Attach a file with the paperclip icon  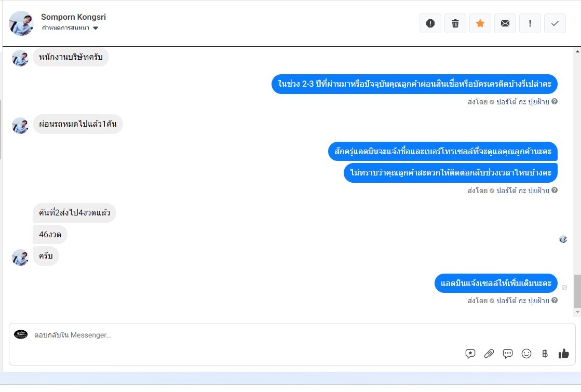tap(489, 354)
